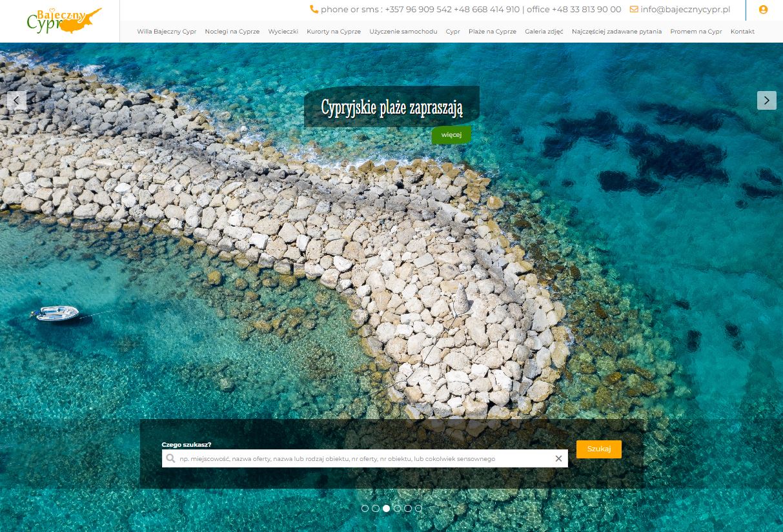Screen dimensions: 783x532
Task: Select second slider pagination dot
Action: (x=376, y=509)
